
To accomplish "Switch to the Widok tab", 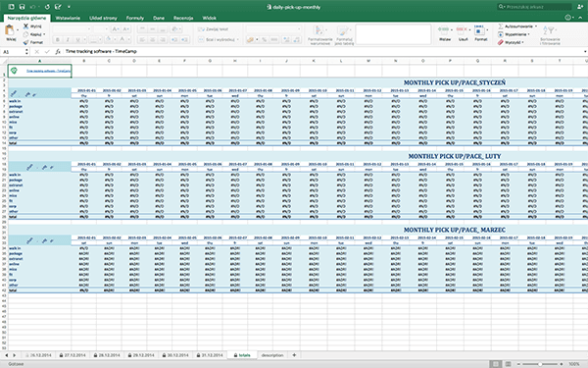I will click(210, 18).
